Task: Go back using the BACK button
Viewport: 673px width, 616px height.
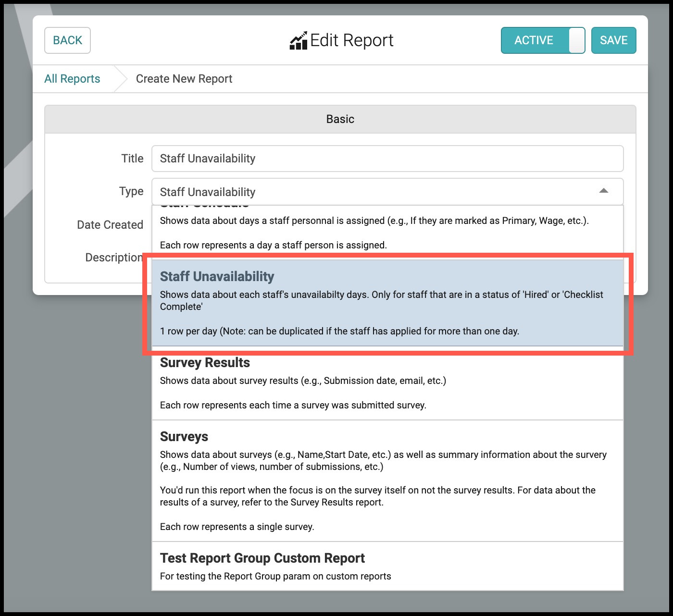Action: (67, 40)
